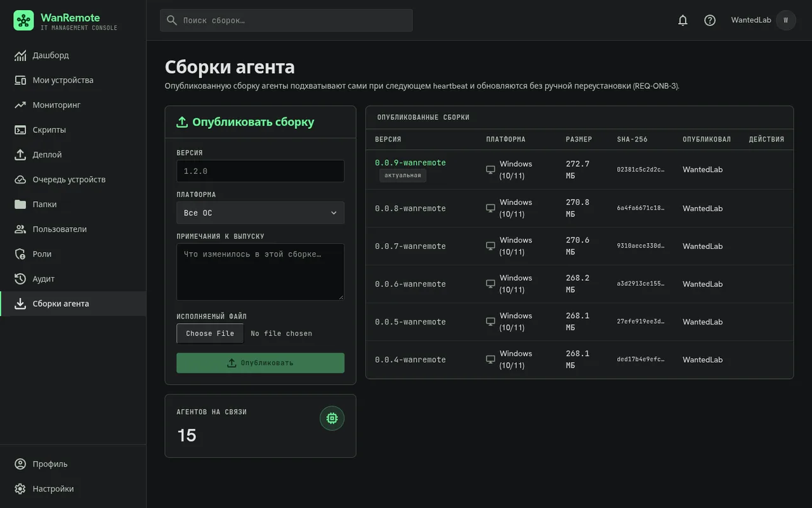Image resolution: width=812 pixels, height=508 pixels.
Task: Select Сборки агента in sidebar
Action: pyautogui.click(x=73, y=304)
